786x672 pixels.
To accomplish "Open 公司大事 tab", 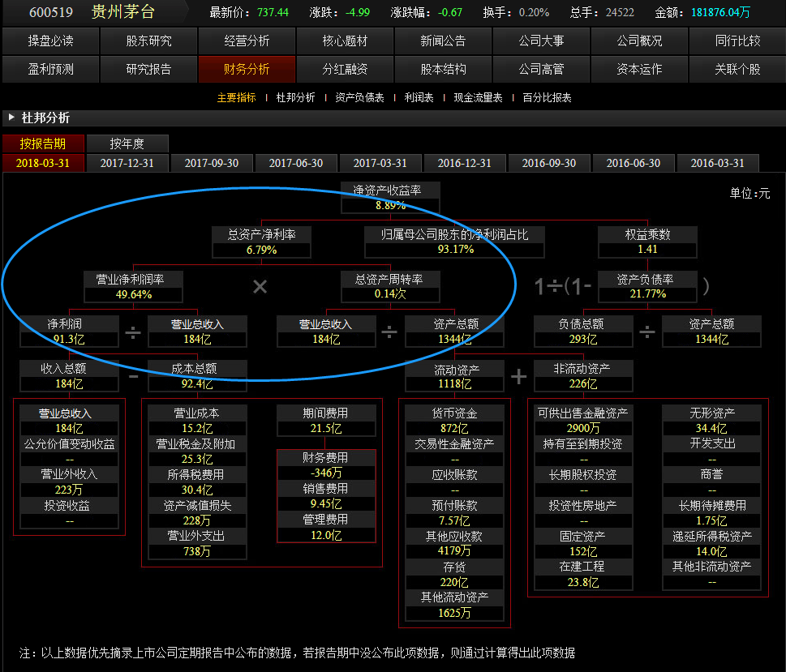I will 541,41.
